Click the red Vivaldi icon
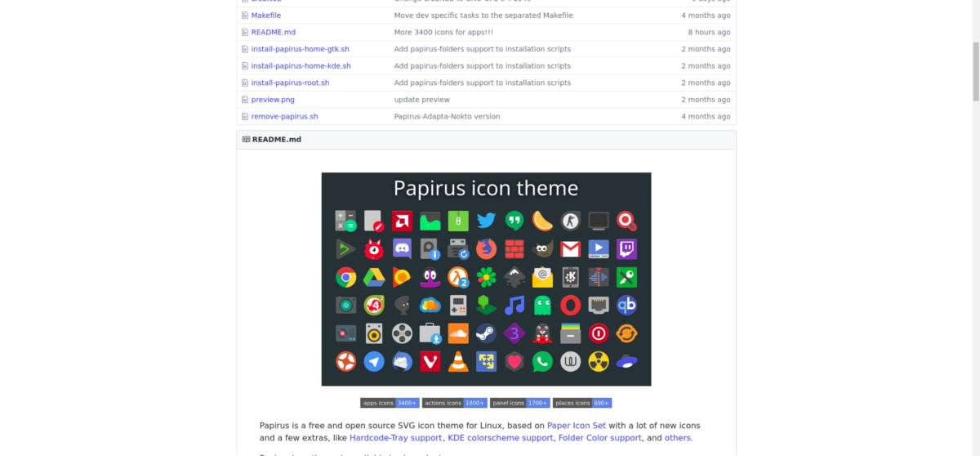The image size is (980, 456). (x=430, y=361)
